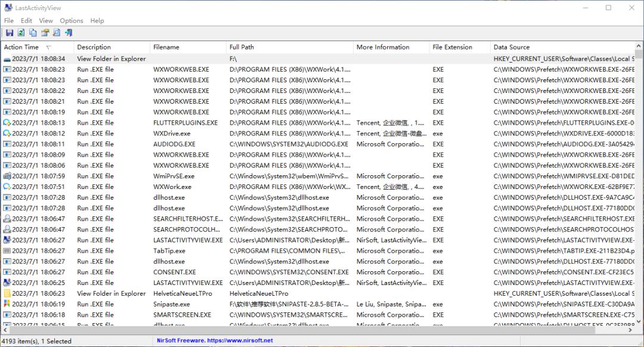The image size is (644, 347).
Task: Click the Exit toolbar icon
Action: [x=69, y=33]
